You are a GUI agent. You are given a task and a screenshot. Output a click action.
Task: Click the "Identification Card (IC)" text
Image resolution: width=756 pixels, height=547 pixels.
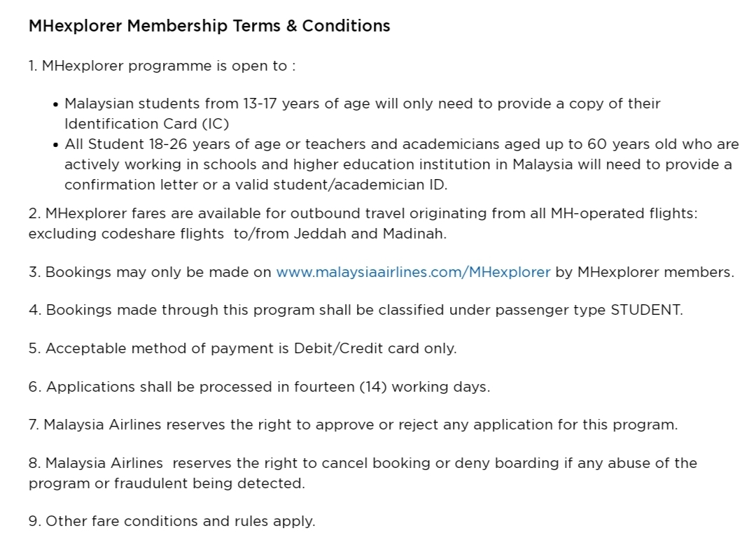tap(147, 124)
